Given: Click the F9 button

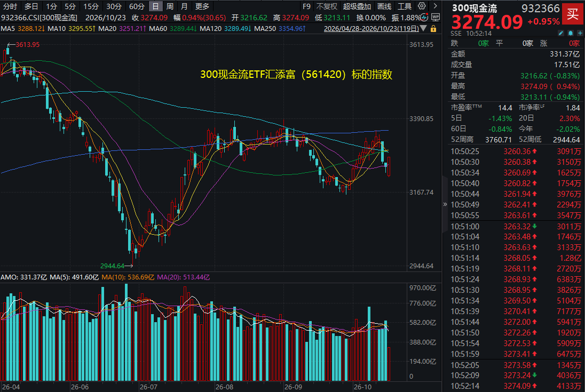Looking at the screenshot, I should tap(306, 6).
